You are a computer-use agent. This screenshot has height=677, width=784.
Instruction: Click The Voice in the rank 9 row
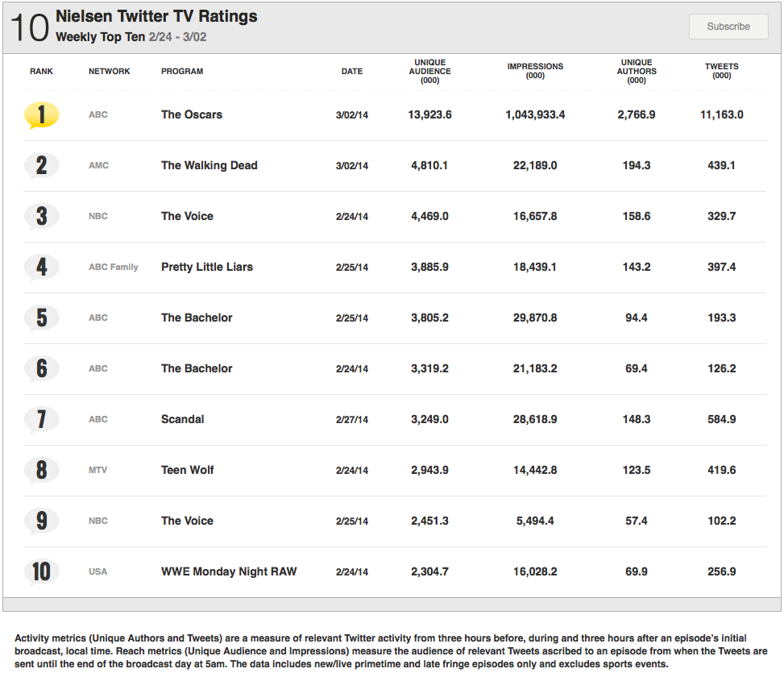[x=187, y=521]
